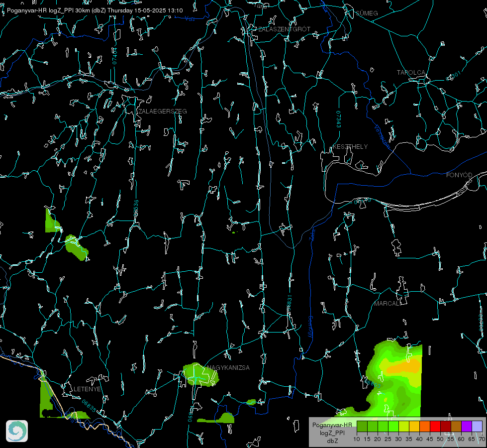Viewport: 487px width, 448px height.
Task: Click road number label 07343
Action: tap(339, 119)
